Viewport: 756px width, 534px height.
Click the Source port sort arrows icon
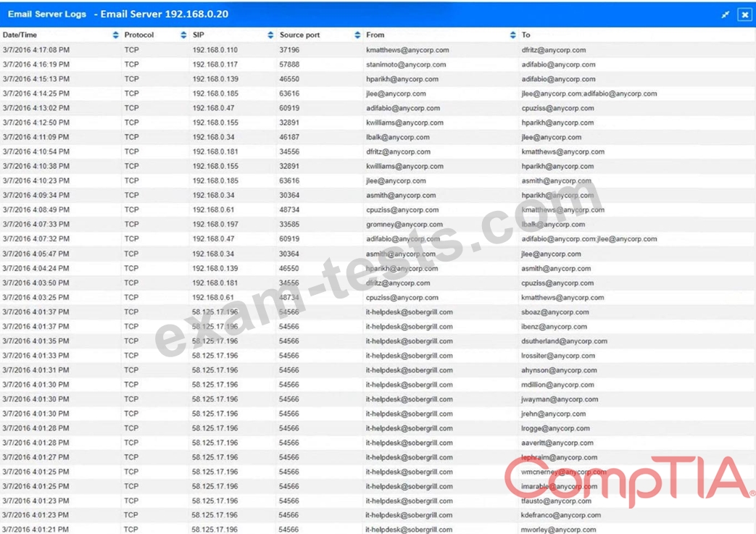pos(357,35)
